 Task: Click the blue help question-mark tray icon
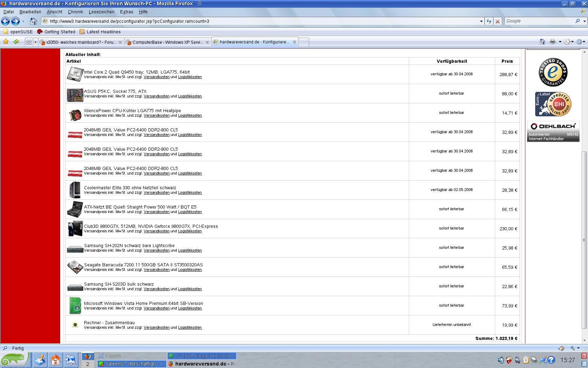point(551,360)
